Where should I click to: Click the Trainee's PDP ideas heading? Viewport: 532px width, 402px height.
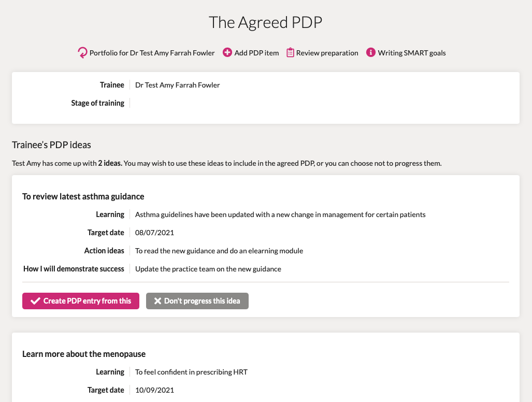click(x=51, y=145)
